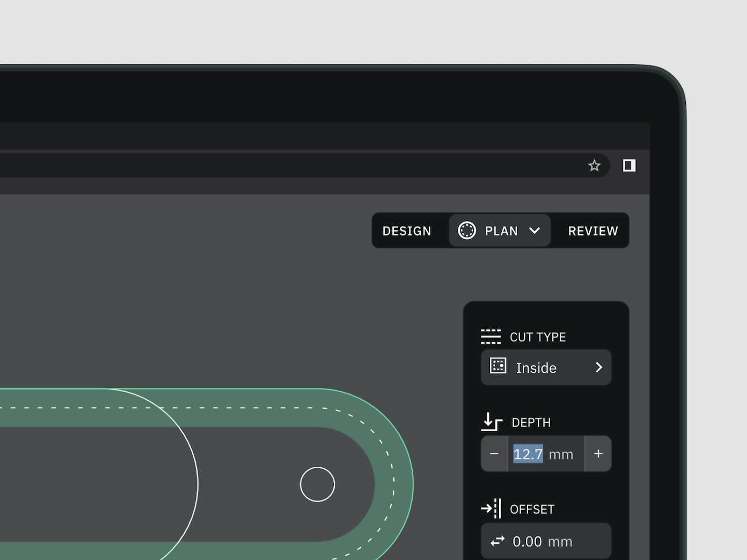This screenshot has width=747, height=560.
Task: Switch to the DESIGN tab
Action: [x=407, y=231]
